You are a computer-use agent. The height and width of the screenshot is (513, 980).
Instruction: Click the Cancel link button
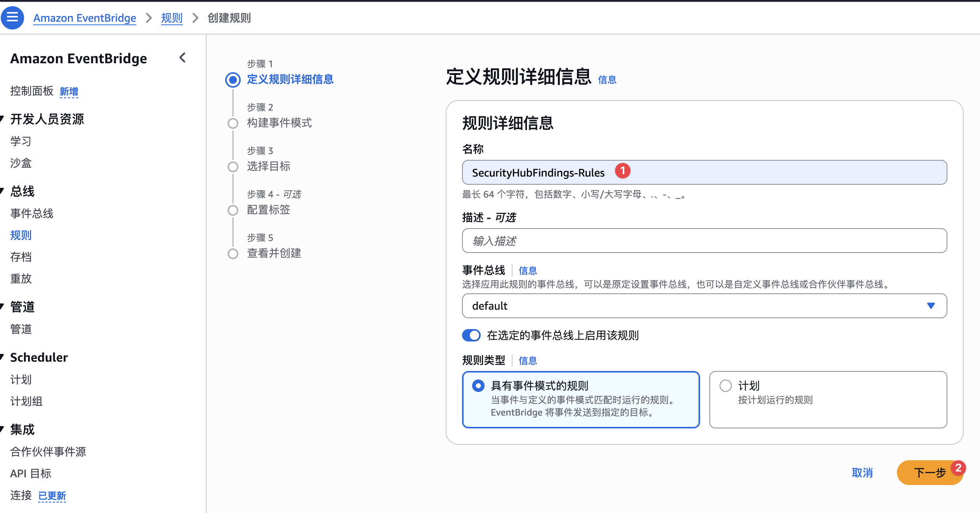pos(862,473)
